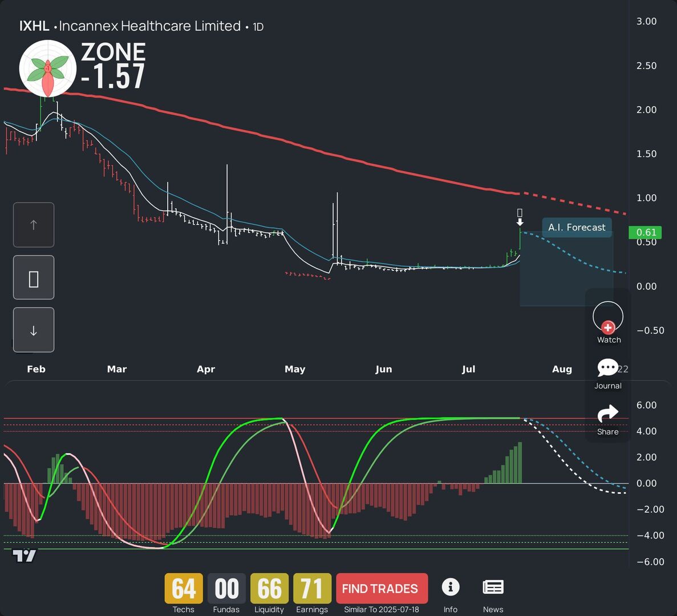Click the 2.50 price axis label
Viewport: 677px width, 616px height.
646,66
